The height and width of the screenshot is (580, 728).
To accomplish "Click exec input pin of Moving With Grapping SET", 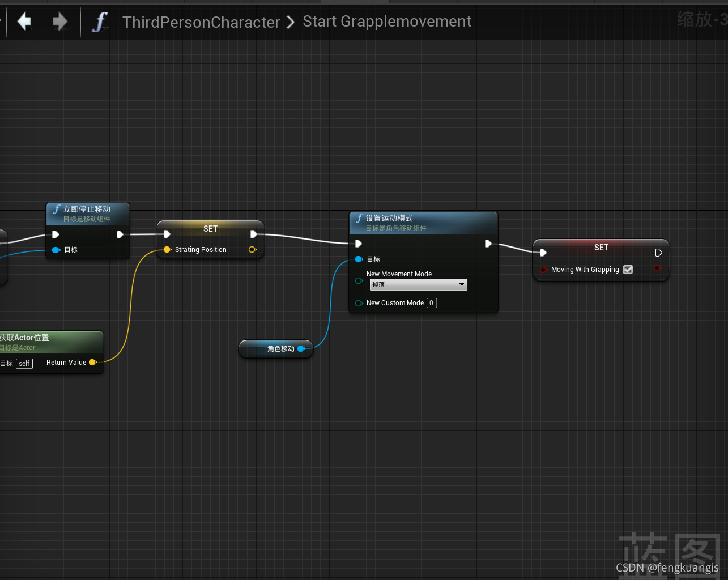I will point(543,253).
